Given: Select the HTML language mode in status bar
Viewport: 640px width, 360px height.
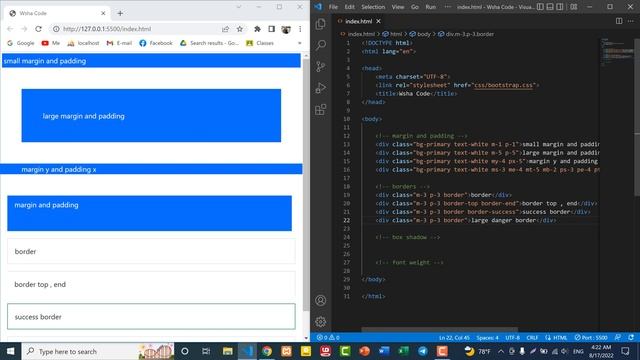Looking at the screenshot, I should [x=560, y=338].
